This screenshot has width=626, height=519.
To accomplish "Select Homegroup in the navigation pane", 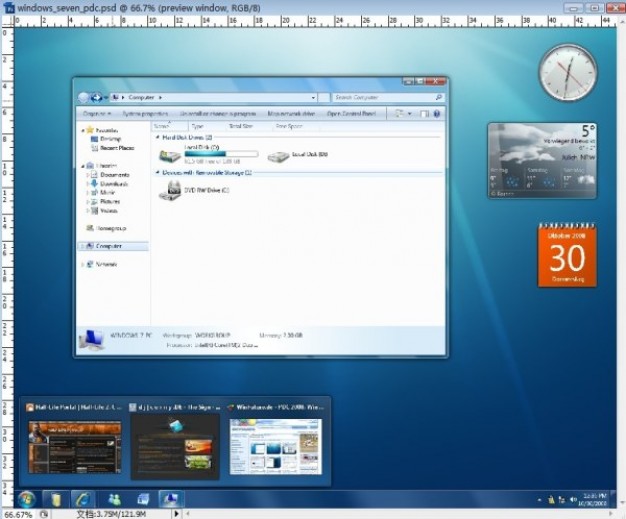I will pyautogui.click(x=106, y=228).
